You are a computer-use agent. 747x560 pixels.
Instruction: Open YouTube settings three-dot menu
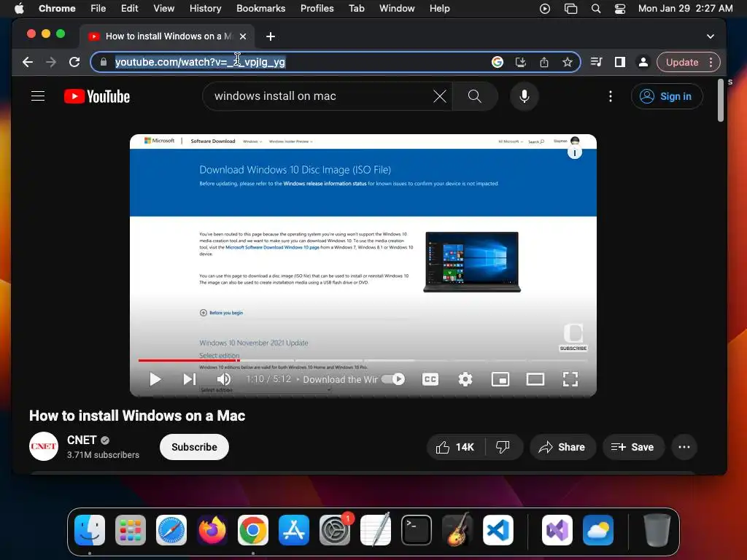point(611,96)
